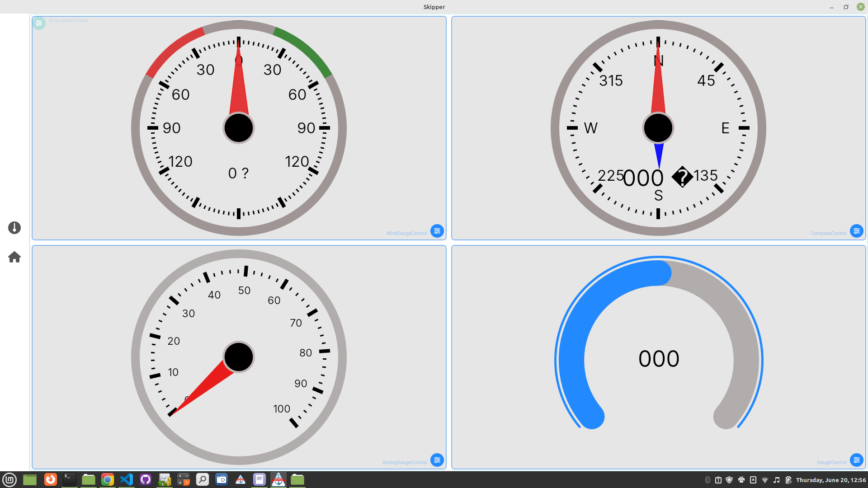
Task: Open GitHub Desktop from taskbar
Action: point(146,479)
